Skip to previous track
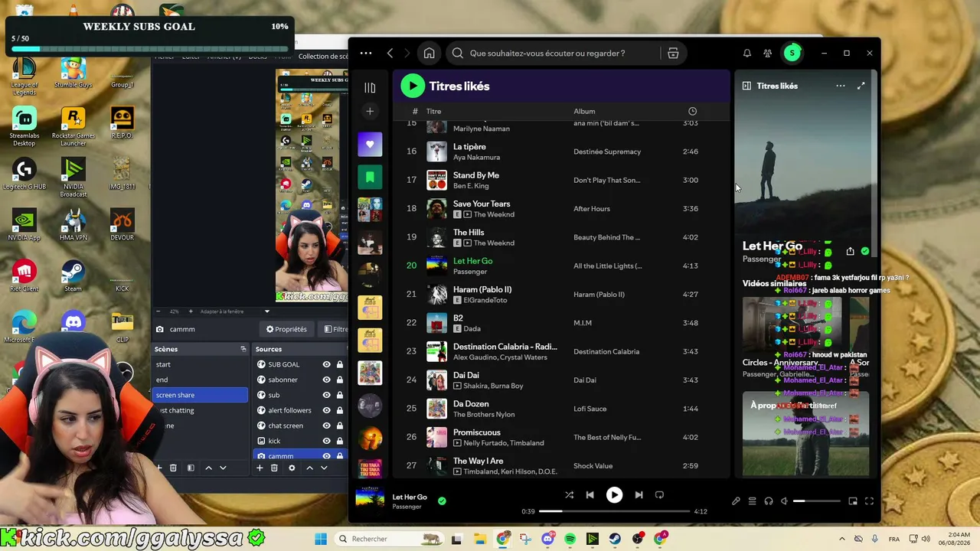Viewport: 980px width, 551px height. click(590, 495)
